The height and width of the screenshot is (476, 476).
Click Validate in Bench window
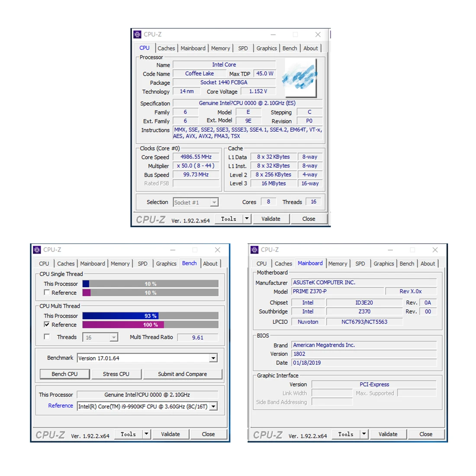tap(170, 434)
